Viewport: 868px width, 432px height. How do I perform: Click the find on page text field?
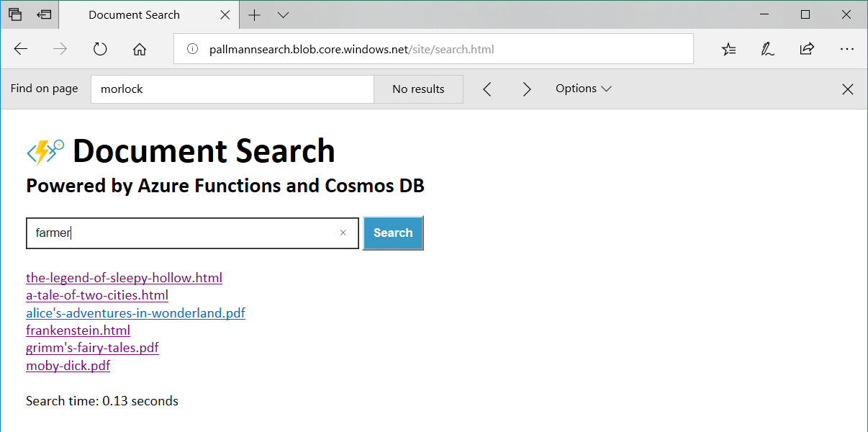(x=232, y=89)
